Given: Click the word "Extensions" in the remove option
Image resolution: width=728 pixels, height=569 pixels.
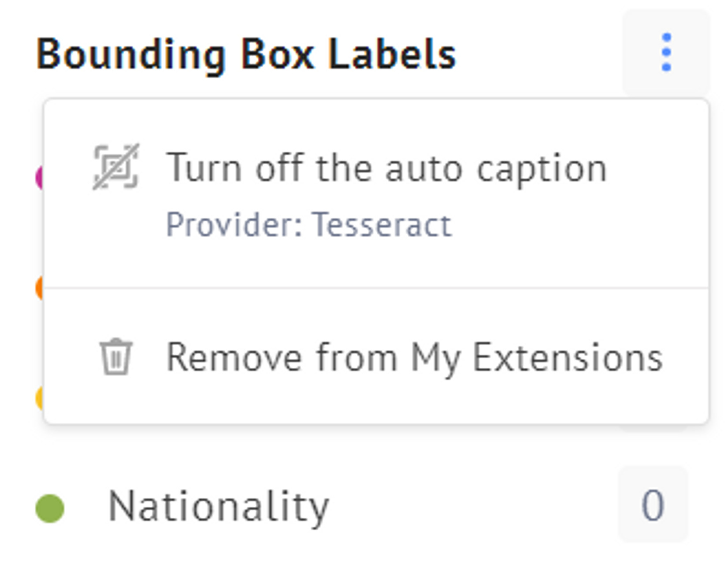Looking at the screenshot, I should click(x=567, y=357).
